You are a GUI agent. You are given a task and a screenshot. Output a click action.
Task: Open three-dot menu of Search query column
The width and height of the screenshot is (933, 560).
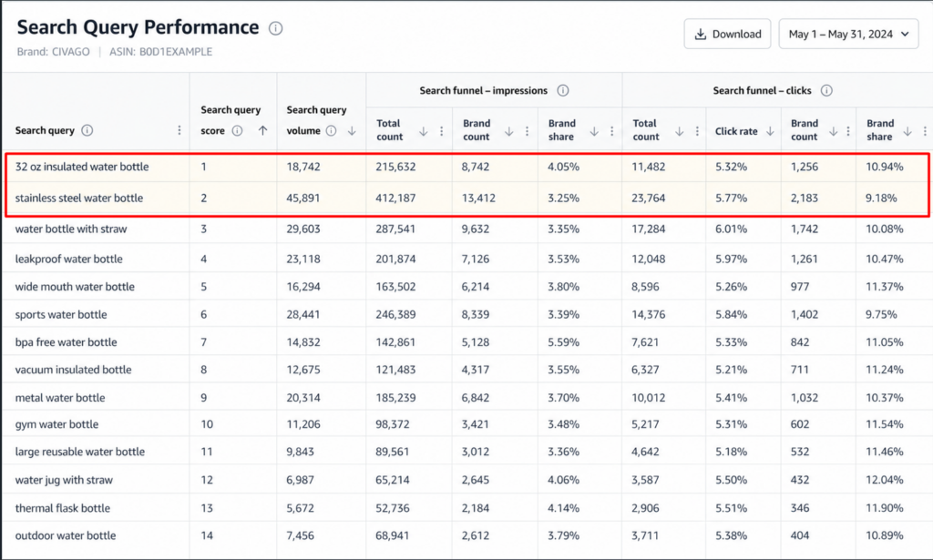pos(179,130)
